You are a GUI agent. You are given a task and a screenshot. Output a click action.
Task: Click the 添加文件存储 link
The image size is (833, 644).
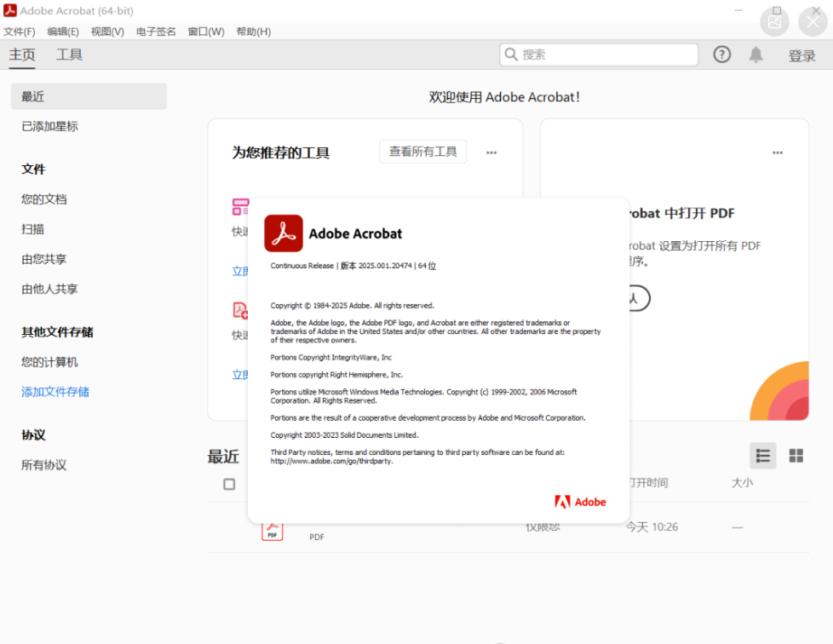tap(55, 392)
